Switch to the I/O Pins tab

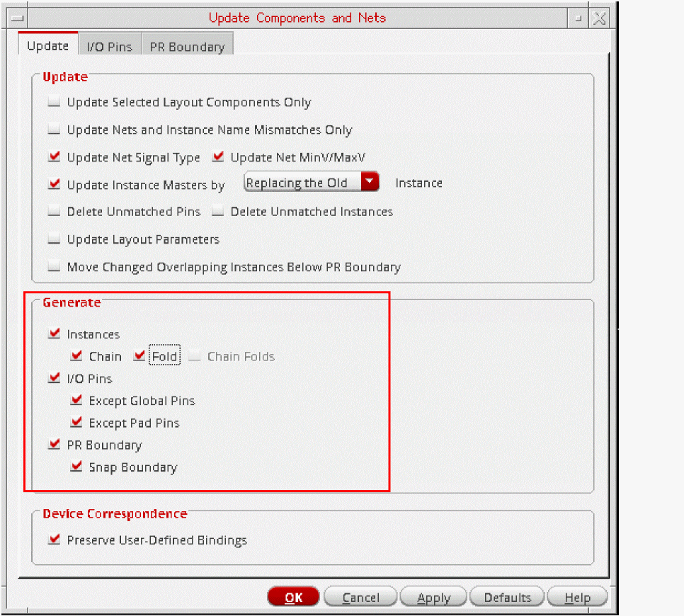click(x=110, y=46)
